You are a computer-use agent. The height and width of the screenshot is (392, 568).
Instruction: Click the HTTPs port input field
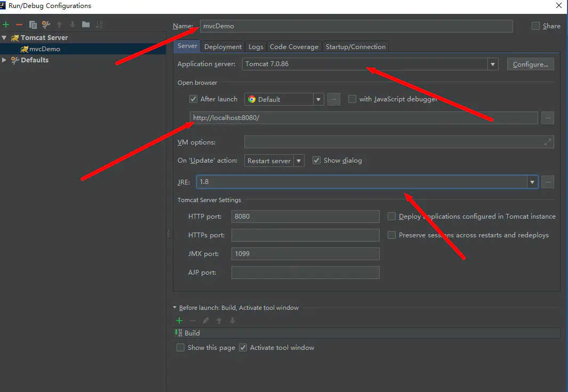pos(306,235)
